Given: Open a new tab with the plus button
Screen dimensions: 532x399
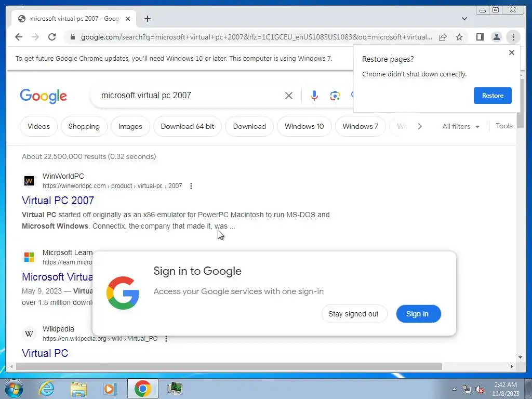Looking at the screenshot, I should [x=147, y=19].
